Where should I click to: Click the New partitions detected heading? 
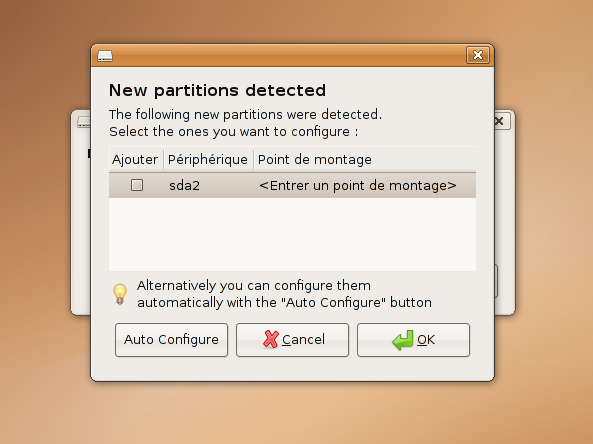coord(217,90)
